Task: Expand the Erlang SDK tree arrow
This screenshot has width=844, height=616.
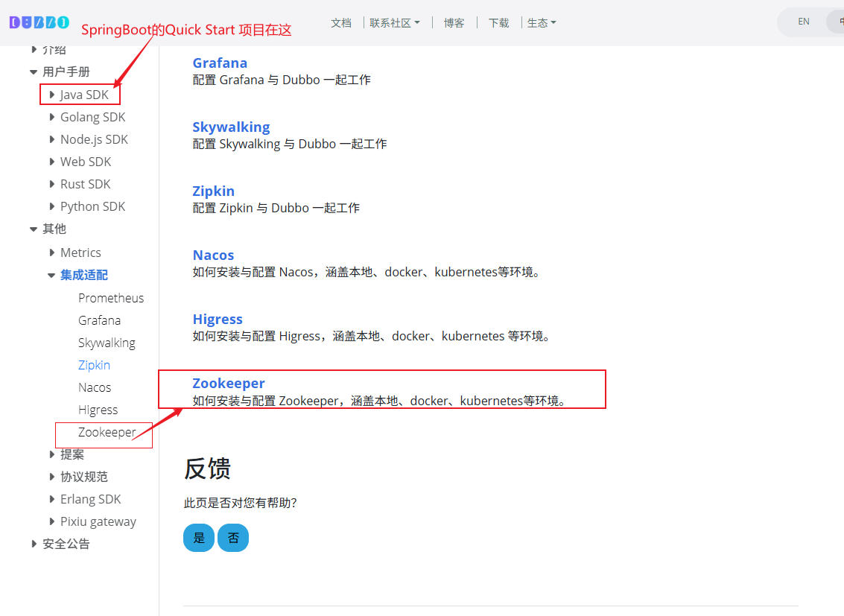Action: 51,499
